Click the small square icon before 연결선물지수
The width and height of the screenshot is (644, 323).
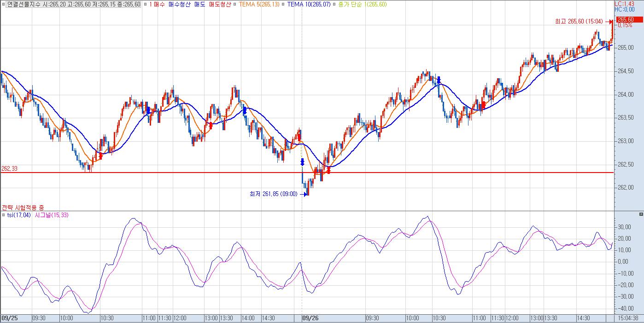[4, 4]
